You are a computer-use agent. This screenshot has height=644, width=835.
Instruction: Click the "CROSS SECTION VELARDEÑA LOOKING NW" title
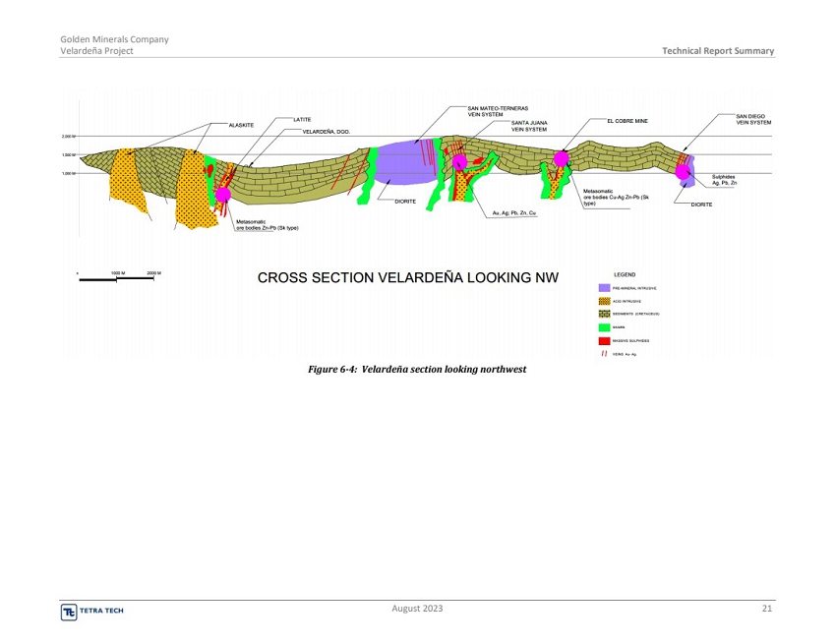(x=408, y=278)
